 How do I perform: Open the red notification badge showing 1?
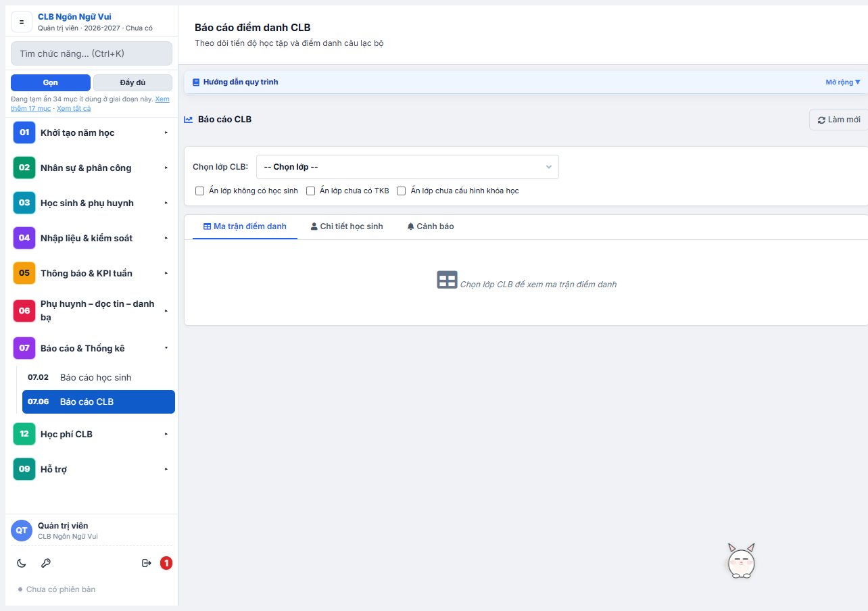(166, 563)
